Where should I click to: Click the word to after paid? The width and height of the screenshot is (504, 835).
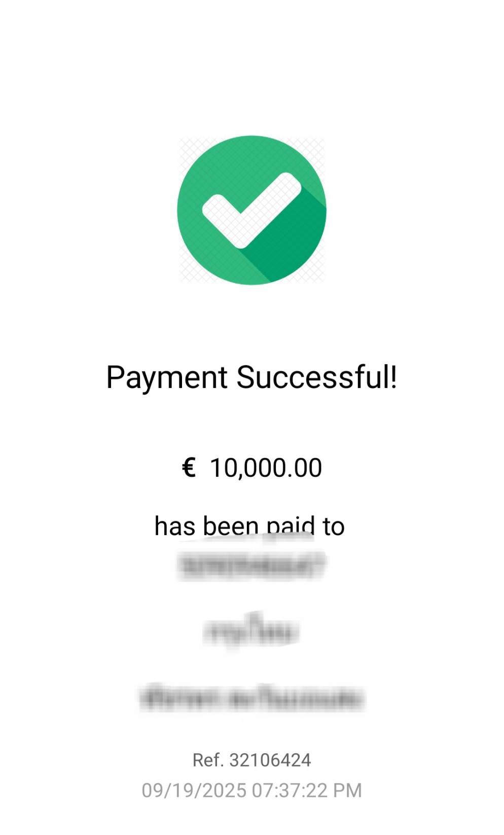[334, 526]
